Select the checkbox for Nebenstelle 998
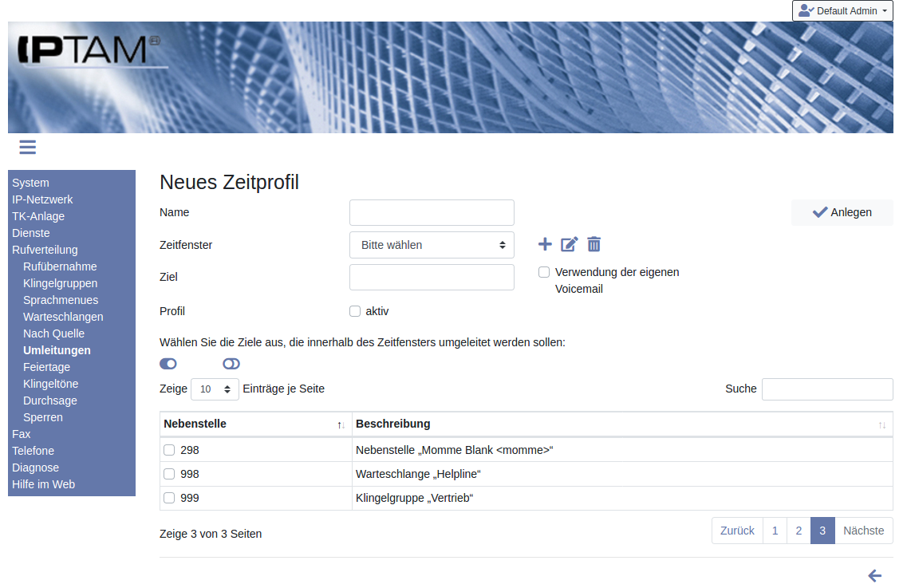907x588 pixels. point(169,474)
